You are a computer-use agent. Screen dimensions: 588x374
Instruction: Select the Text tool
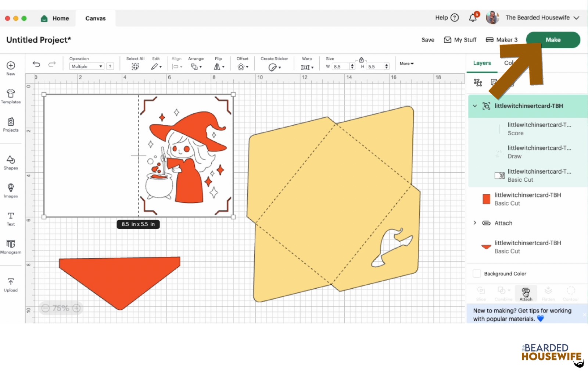(11, 219)
